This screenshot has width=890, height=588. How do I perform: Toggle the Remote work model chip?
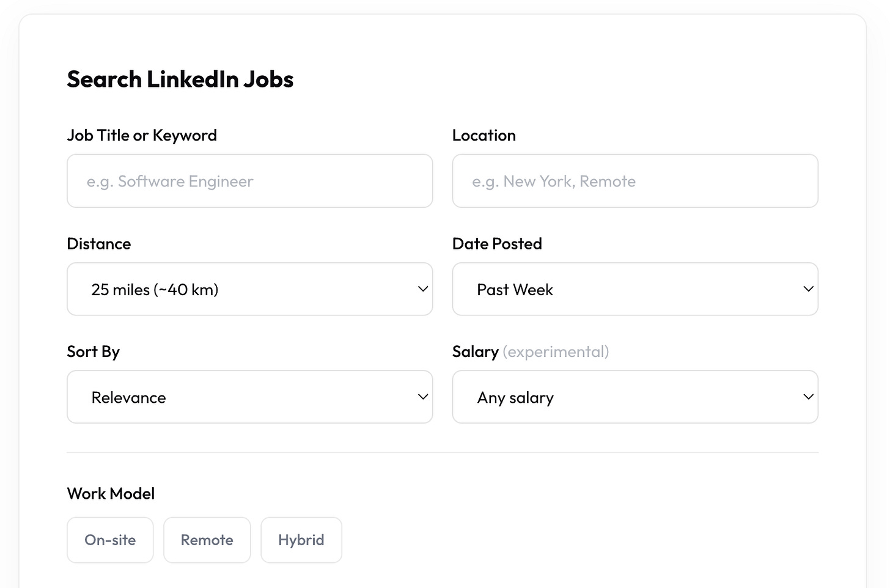tap(207, 540)
